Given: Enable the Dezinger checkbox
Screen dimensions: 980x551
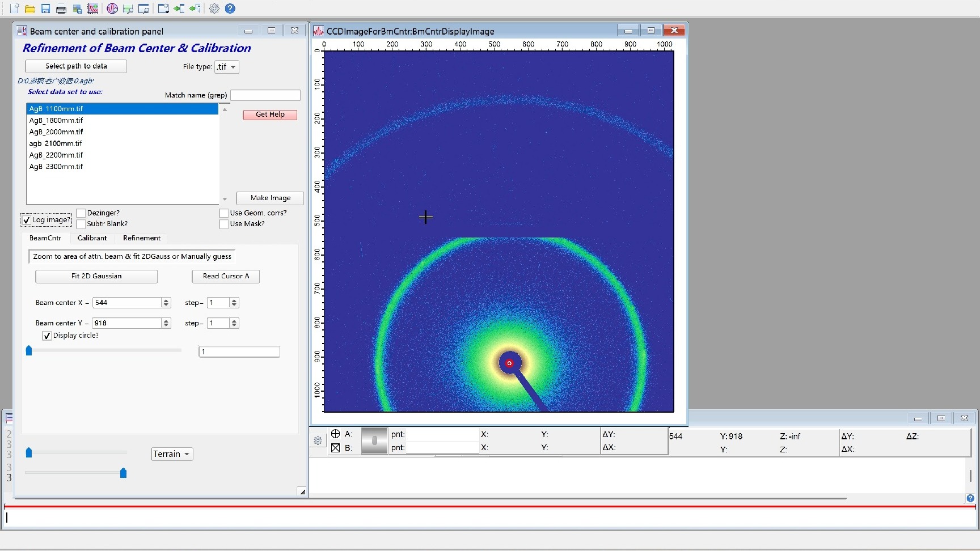Looking at the screenshot, I should tap(81, 213).
